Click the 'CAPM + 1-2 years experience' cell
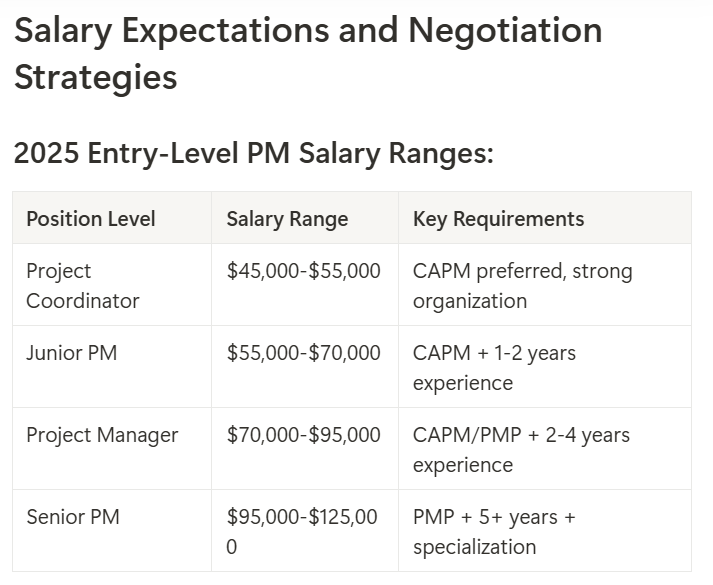 pos(494,367)
